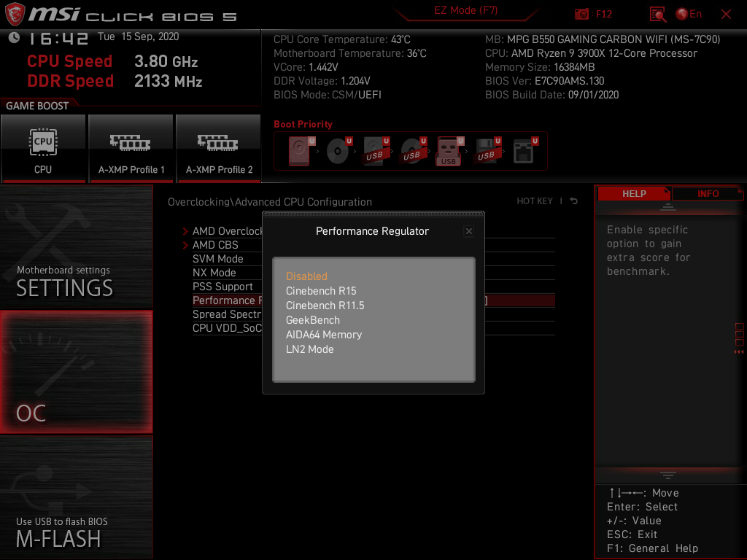Open the SETTINGS motherboard section
Screen dimensions: 747x560
(x=76, y=247)
